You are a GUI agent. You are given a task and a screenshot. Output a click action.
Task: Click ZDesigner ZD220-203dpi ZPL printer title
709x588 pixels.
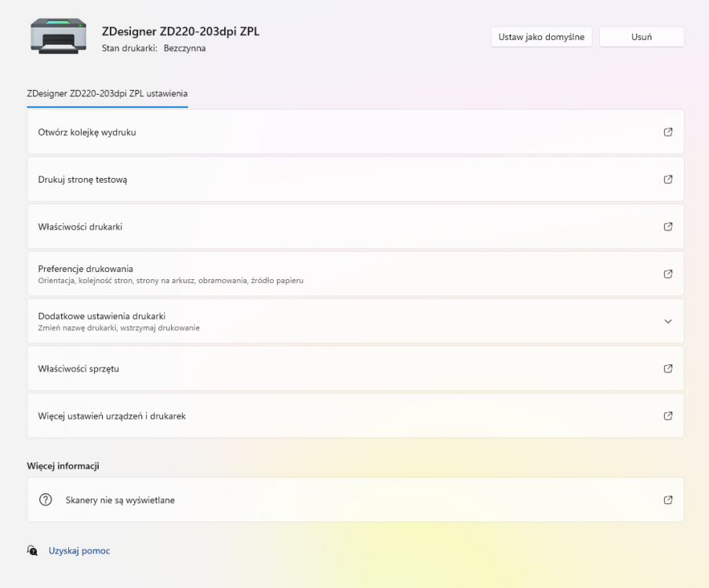[x=180, y=31]
